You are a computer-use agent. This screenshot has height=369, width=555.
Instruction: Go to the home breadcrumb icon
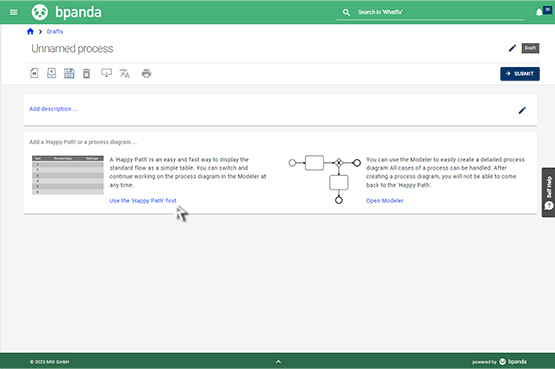tap(30, 31)
